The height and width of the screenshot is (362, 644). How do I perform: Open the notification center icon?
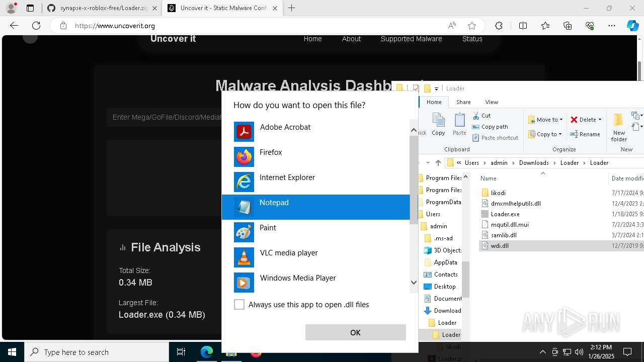[627, 352]
